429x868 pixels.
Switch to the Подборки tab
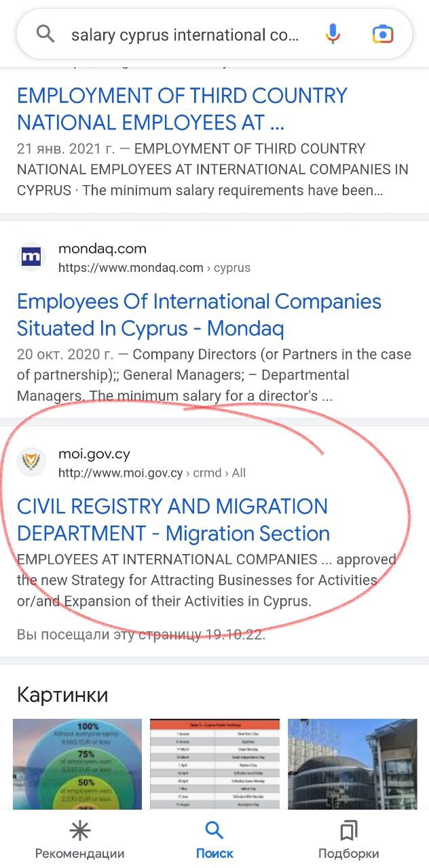pyautogui.click(x=349, y=854)
